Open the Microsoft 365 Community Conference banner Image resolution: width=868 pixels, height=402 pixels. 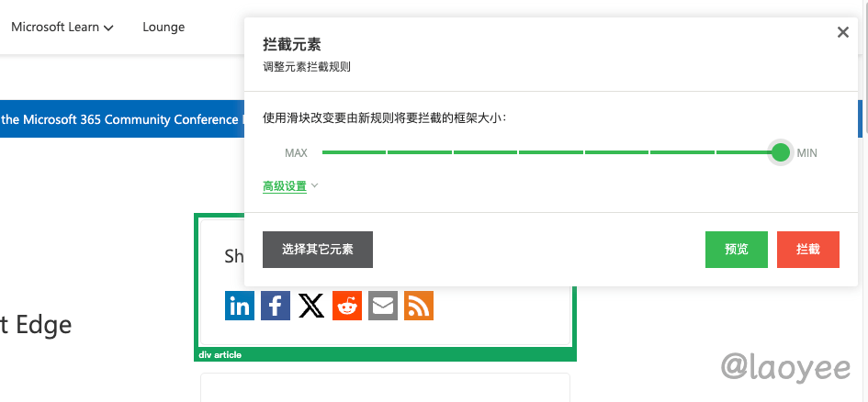(x=121, y=119)
